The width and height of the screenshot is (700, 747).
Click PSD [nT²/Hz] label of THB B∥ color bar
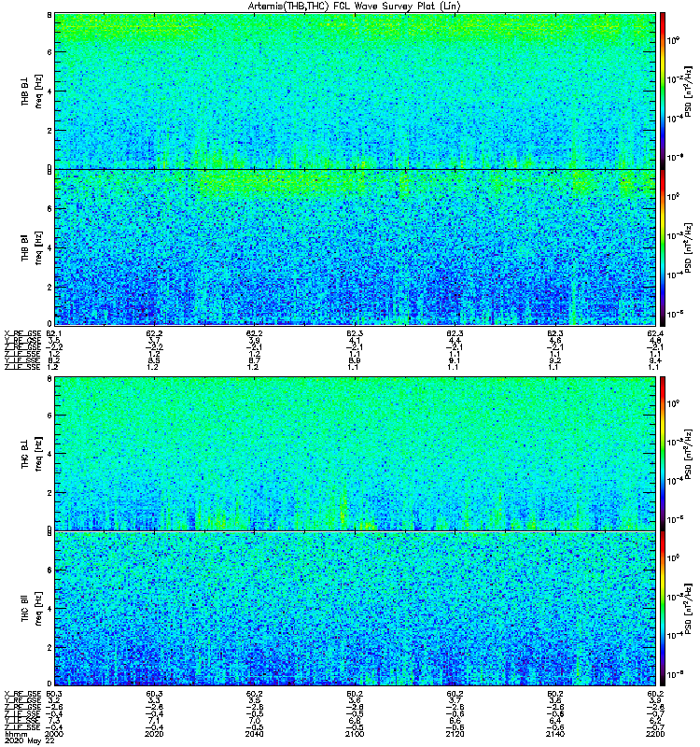click(688, 247)
